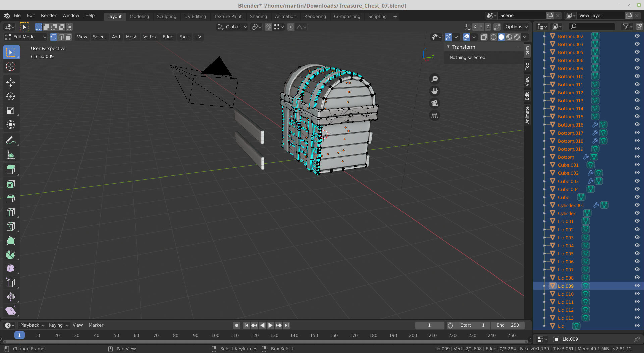Expand Lid.009 in the outliner

pyautogui.click(x=544, y=286)
